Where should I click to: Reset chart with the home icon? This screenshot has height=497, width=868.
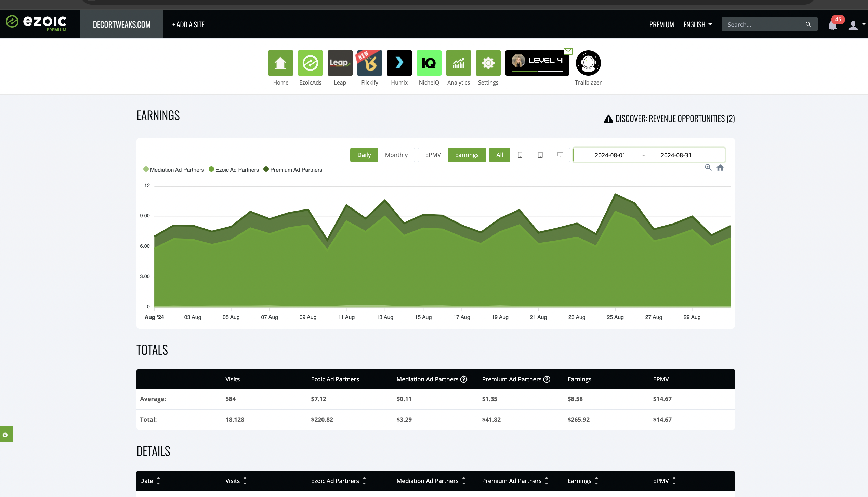pos(720,168)
